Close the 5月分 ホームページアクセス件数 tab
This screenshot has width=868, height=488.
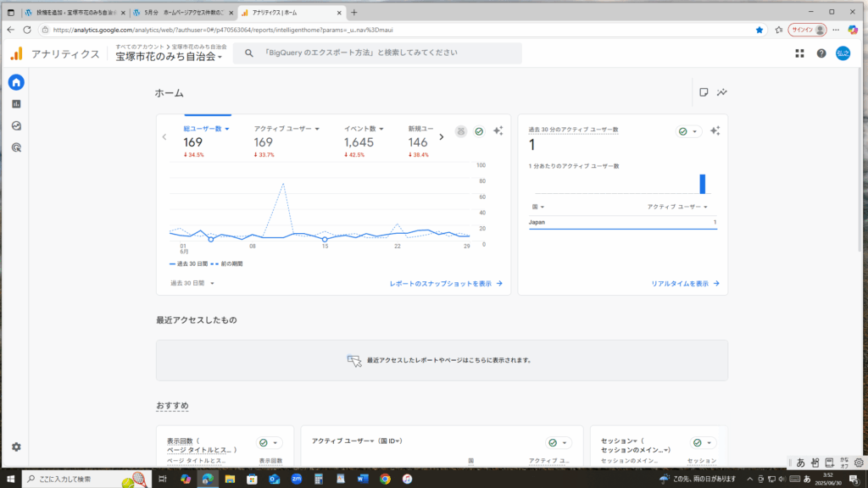click(x=231, y=13)
